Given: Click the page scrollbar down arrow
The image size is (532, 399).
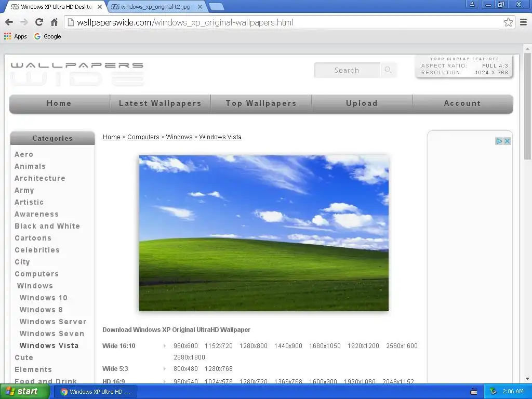Looking at the screenshot, I should point(528,379).
